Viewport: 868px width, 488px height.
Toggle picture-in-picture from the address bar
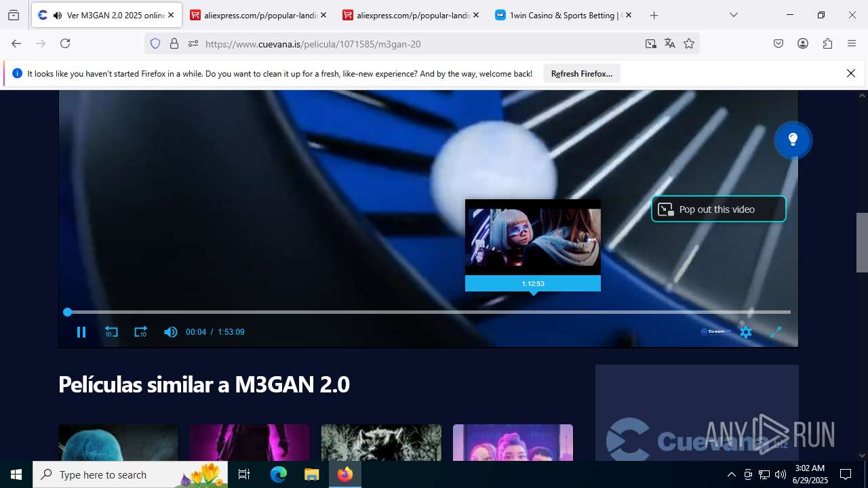pyautogui.click(x=651, y=43)
